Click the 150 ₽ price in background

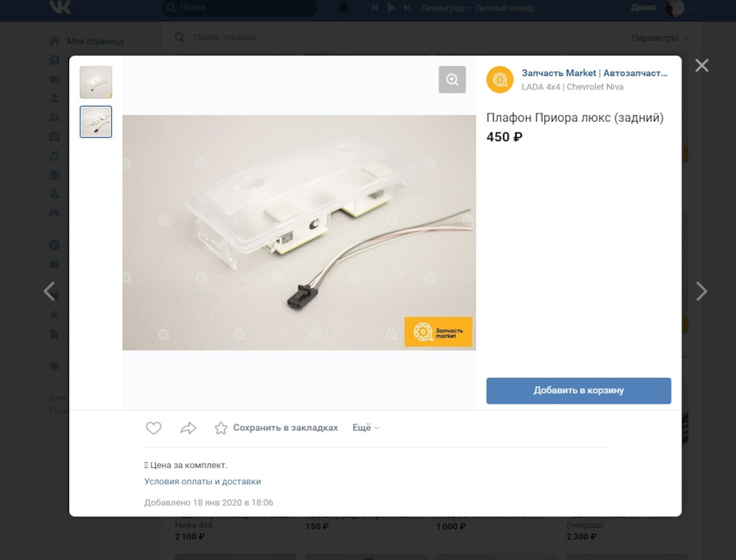(317, 527)
